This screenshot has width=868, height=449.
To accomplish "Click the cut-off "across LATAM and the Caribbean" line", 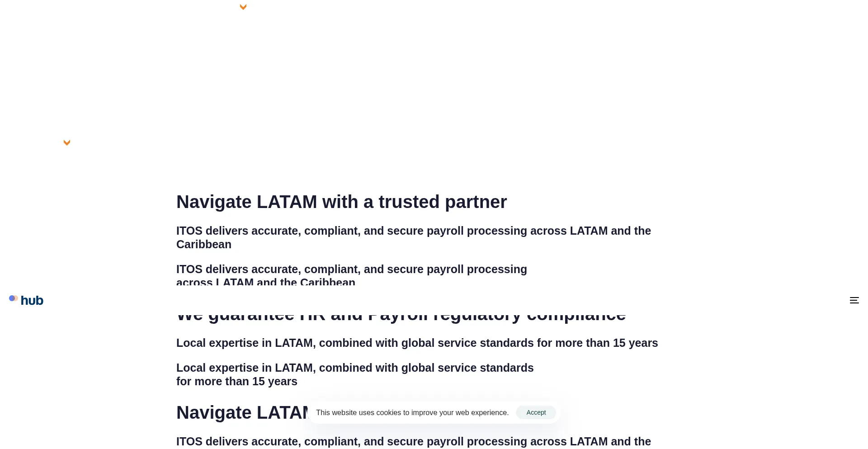I will click(x=266, y=282).
